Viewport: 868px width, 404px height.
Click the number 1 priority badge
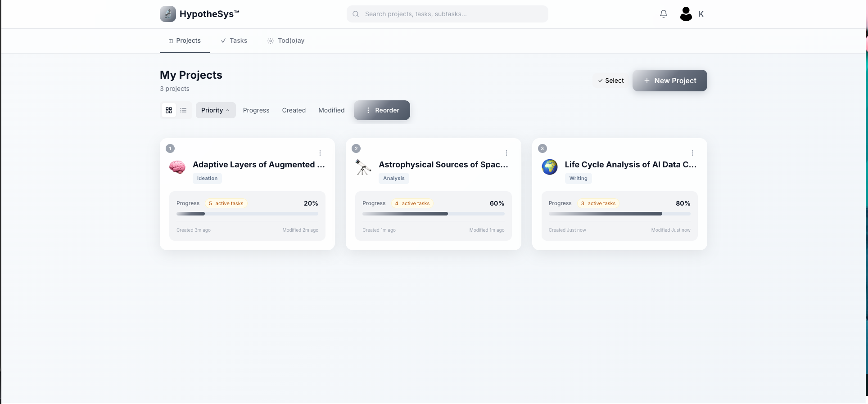coord(170,148)
